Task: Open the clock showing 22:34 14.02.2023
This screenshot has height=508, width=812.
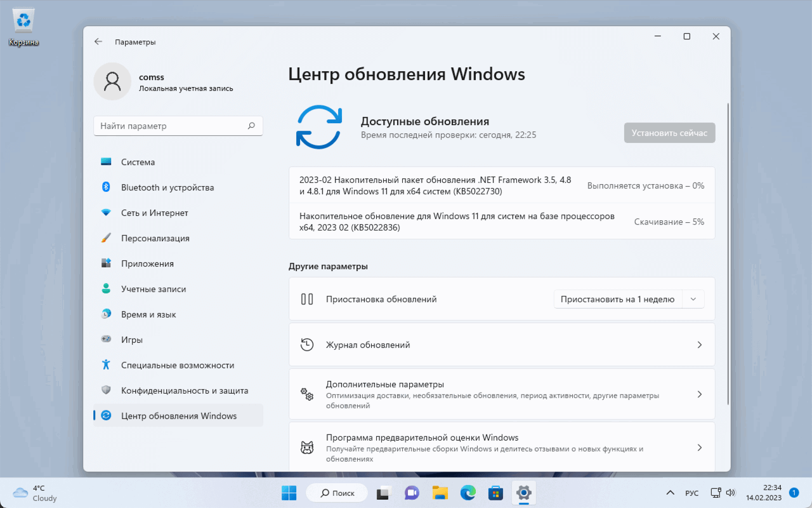Action: [x=764, y=493]
